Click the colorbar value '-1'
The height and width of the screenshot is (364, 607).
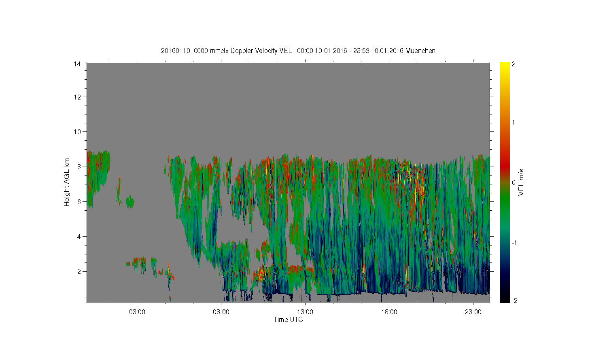[x=514, y=243]
